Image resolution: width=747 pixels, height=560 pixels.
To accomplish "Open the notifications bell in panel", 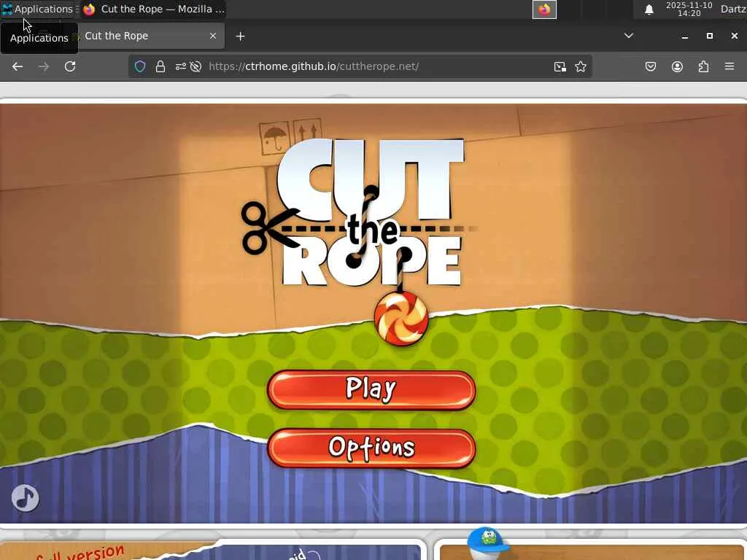I will [x=649, y=9].
